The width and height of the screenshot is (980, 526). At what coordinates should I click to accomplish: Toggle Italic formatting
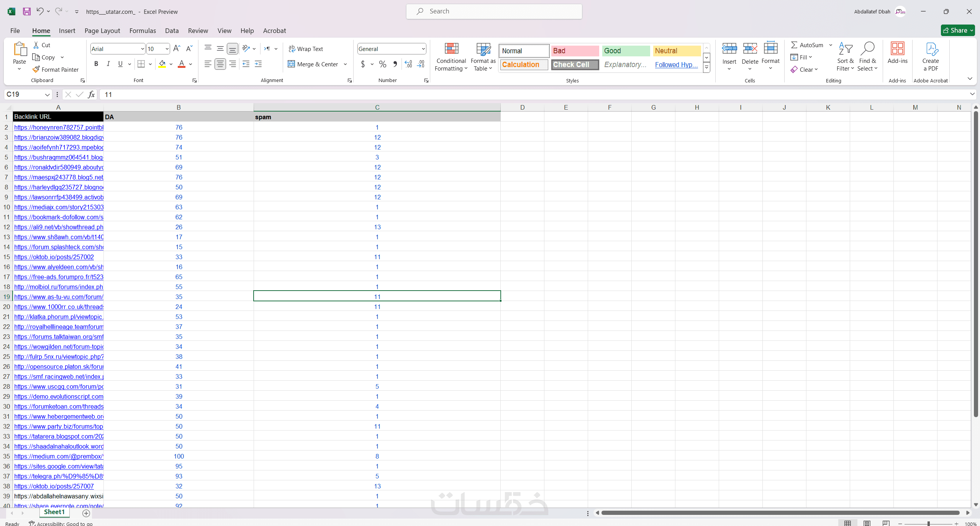[x=108, y=64]
